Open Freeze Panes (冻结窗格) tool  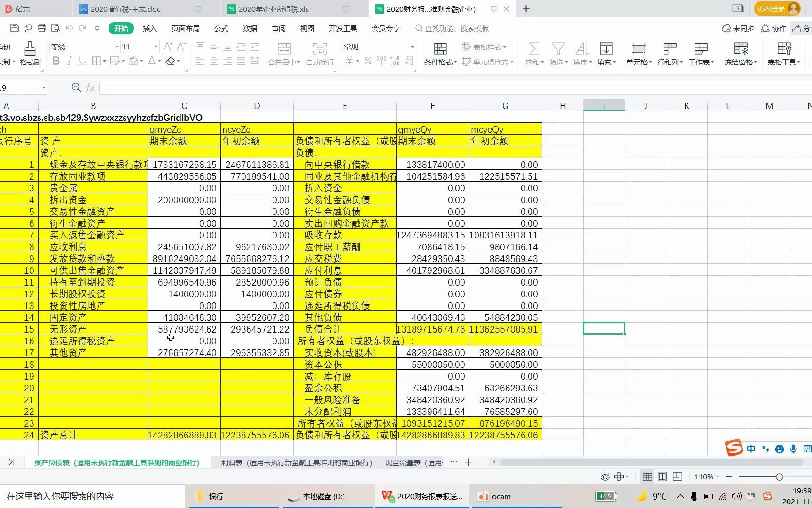[741, 54]
